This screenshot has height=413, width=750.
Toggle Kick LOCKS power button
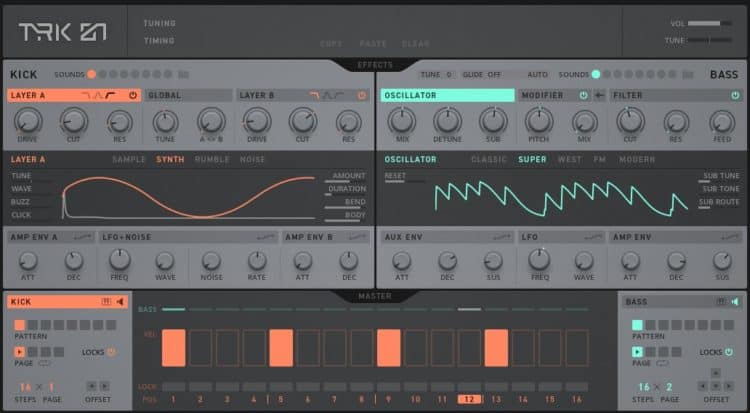pyautogui.click(x=111, y=352)
